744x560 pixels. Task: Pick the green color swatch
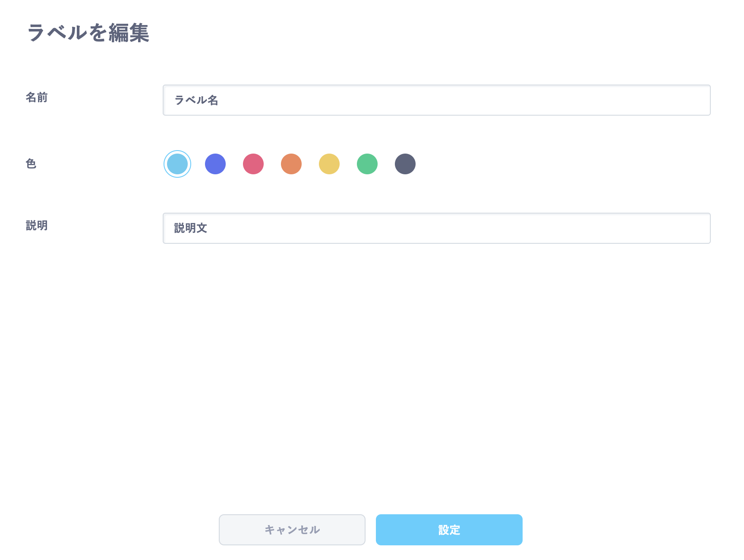[367, 164]
